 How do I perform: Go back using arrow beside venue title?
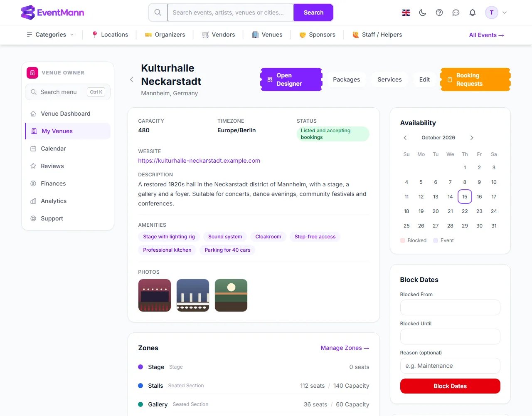click(132, 79)
